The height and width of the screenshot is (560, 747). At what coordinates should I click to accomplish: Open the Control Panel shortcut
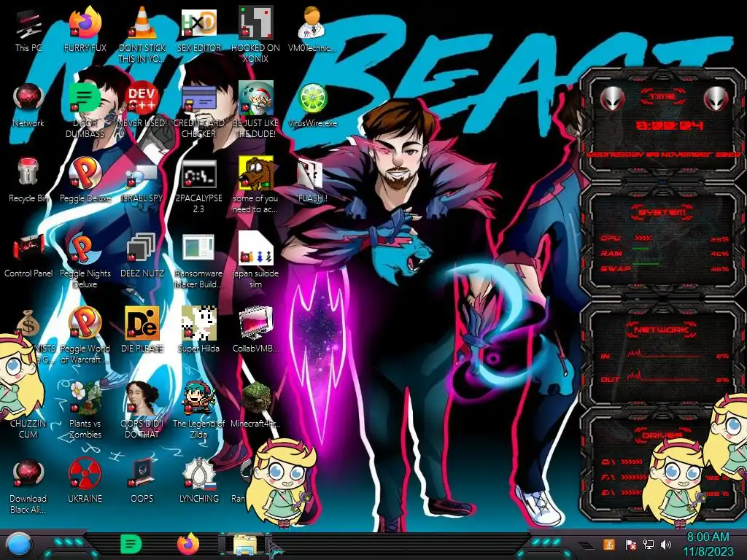coord(28,255)
